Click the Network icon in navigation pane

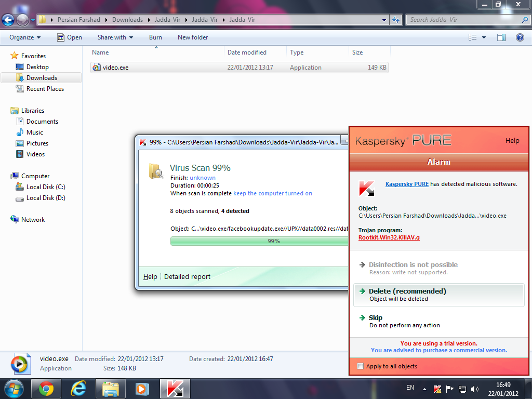pyautogui.click(x=14, y=219)
